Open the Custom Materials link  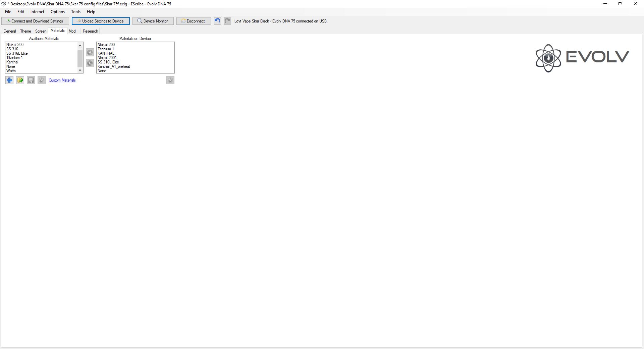tap(62, 80)
